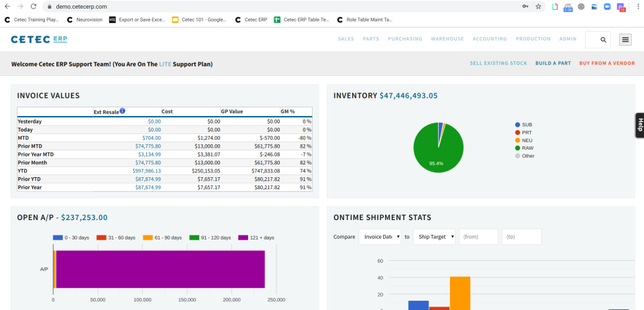Screen dimensions: 644x310
Task: Click the Ext Resale info icon
Action: tap(122, 111)
